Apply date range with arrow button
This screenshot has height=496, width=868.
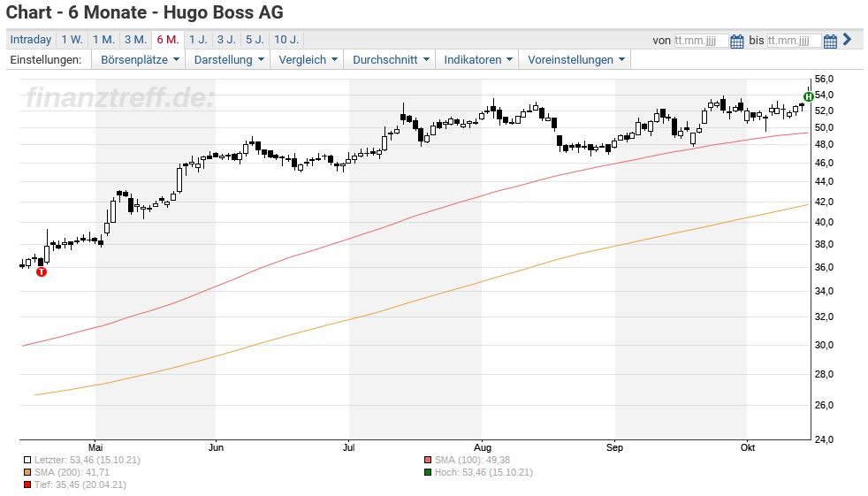pos(847,39)
